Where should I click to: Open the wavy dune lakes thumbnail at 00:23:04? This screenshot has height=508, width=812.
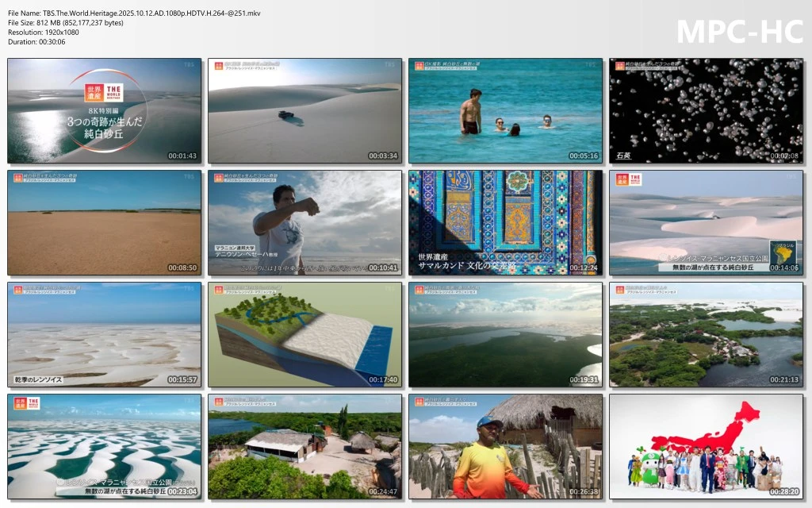pos(105,447)
